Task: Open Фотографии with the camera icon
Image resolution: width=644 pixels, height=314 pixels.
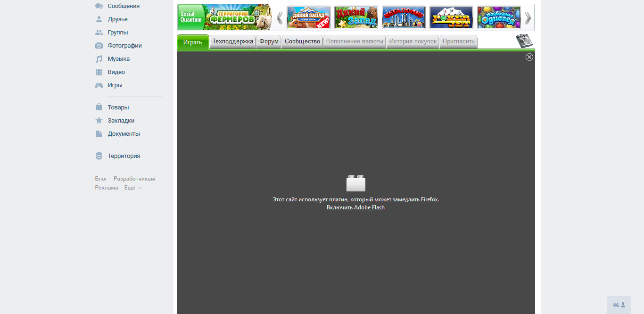Action: click(124, 46)
